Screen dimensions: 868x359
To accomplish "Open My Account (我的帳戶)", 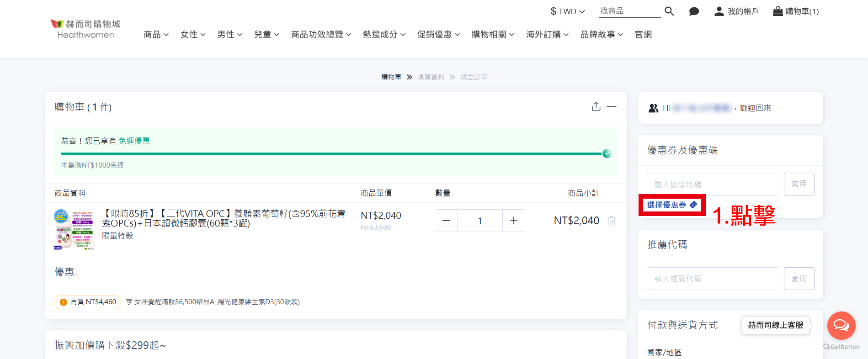I will click(736, 11).
